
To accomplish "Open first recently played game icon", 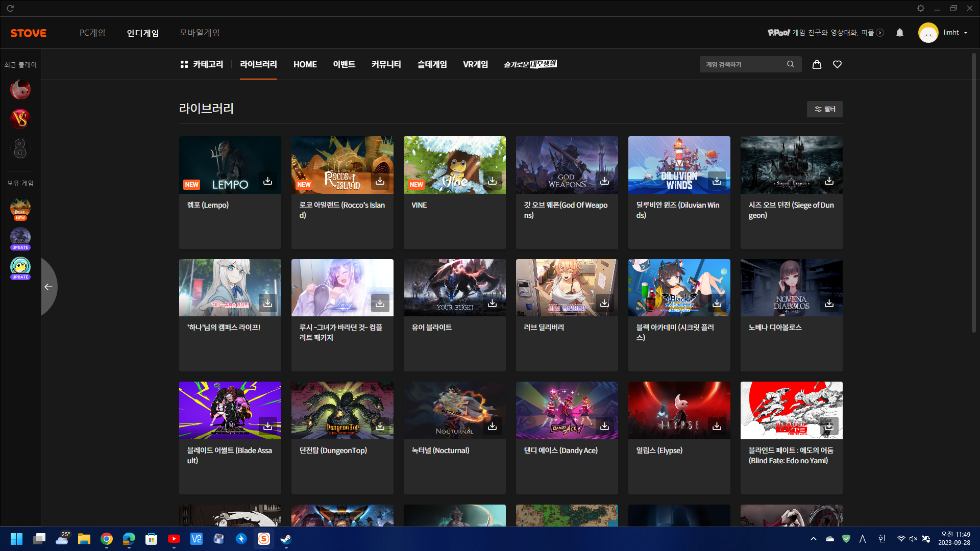I will pos(20,89).
